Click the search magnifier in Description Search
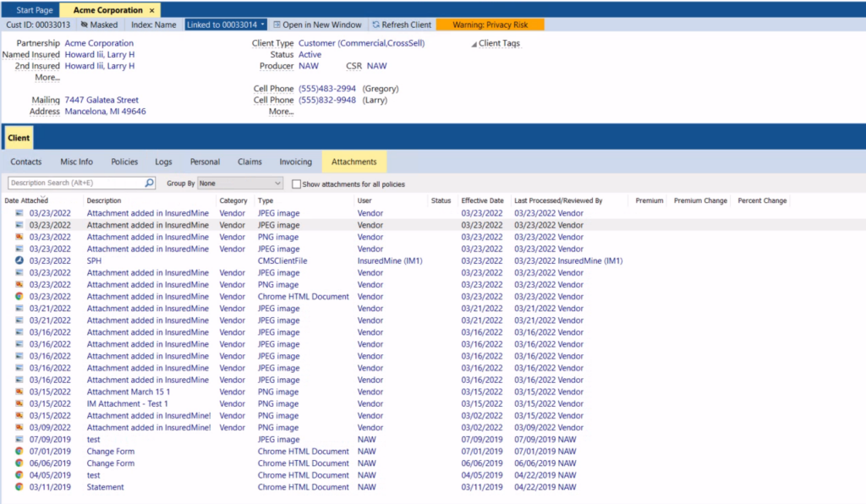The height and width of the screenshot is (504, 866). click(147, 182)
